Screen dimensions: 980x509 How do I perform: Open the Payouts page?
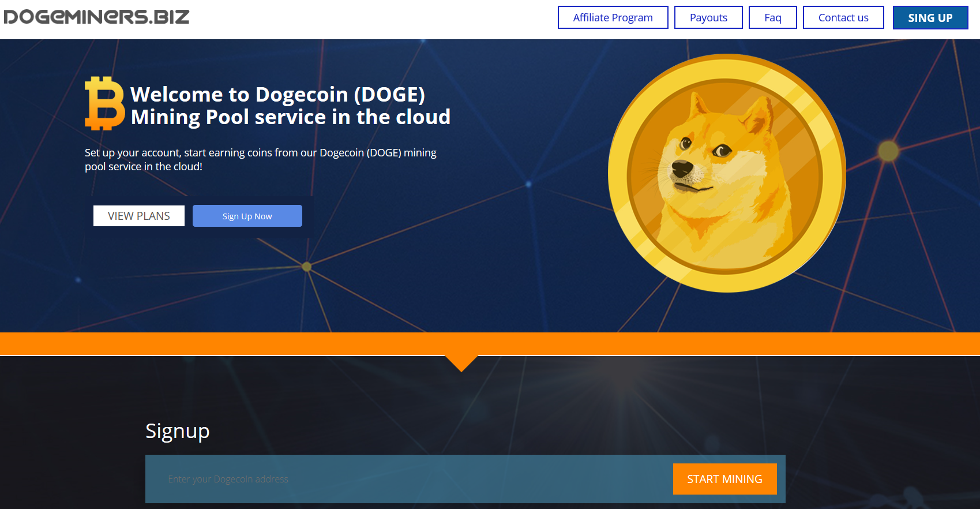tap(708, 17)
